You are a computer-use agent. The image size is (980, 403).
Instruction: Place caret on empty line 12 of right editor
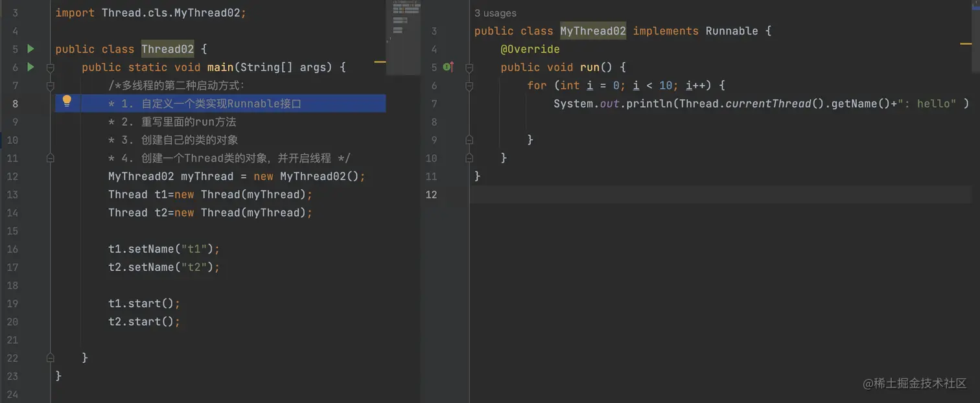coord(719,194)
